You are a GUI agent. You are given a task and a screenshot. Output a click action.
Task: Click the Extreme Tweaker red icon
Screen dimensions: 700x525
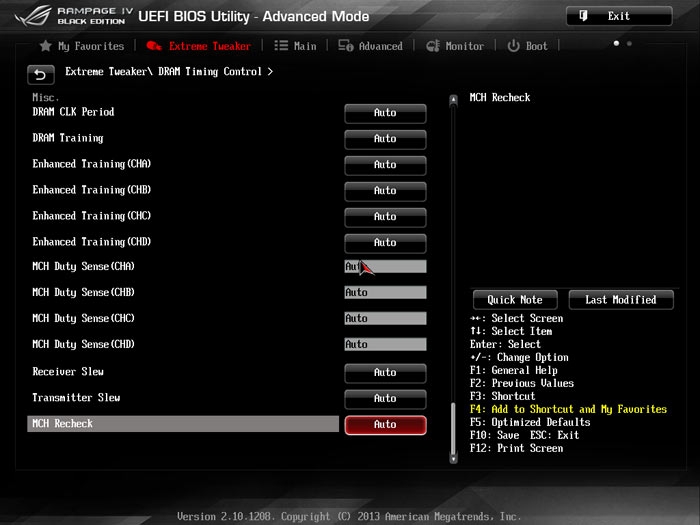153,46
